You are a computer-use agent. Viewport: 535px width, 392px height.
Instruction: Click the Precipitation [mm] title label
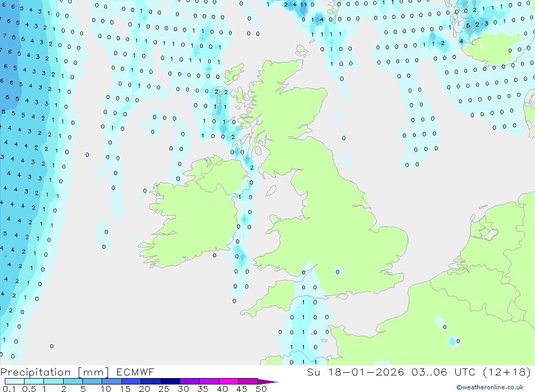click(55, 372)
